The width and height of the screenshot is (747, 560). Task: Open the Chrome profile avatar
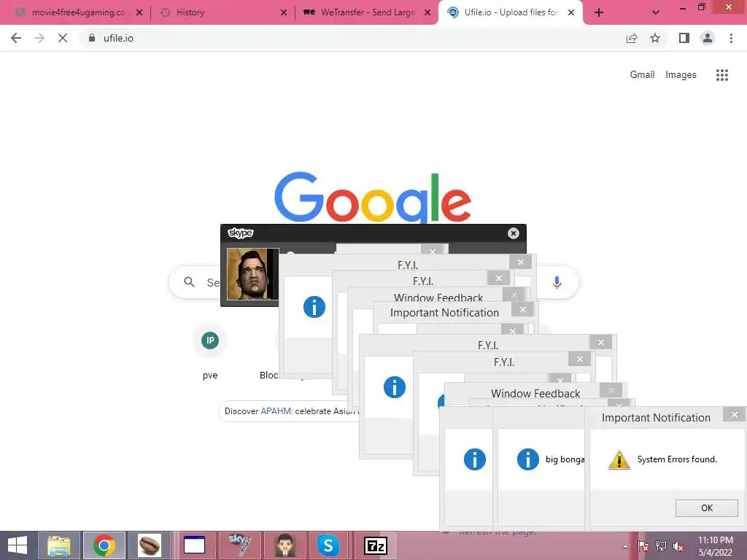708,38
